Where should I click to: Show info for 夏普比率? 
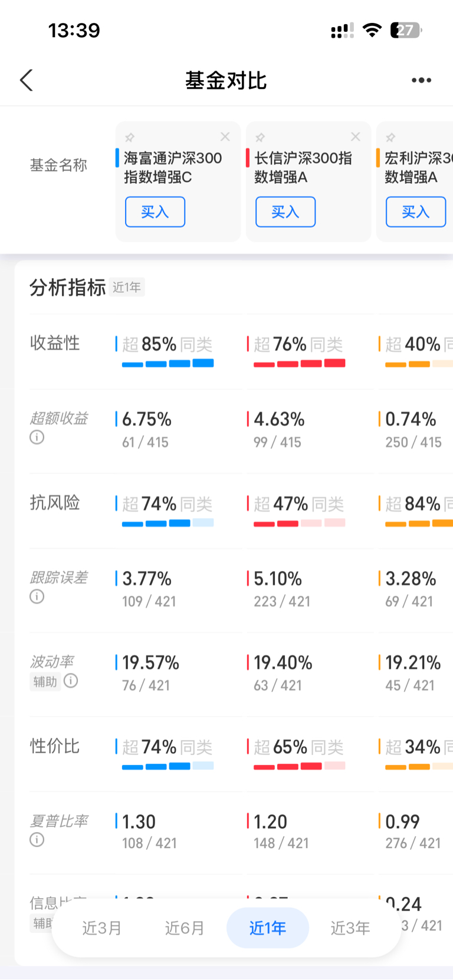[x=37, y=839]
